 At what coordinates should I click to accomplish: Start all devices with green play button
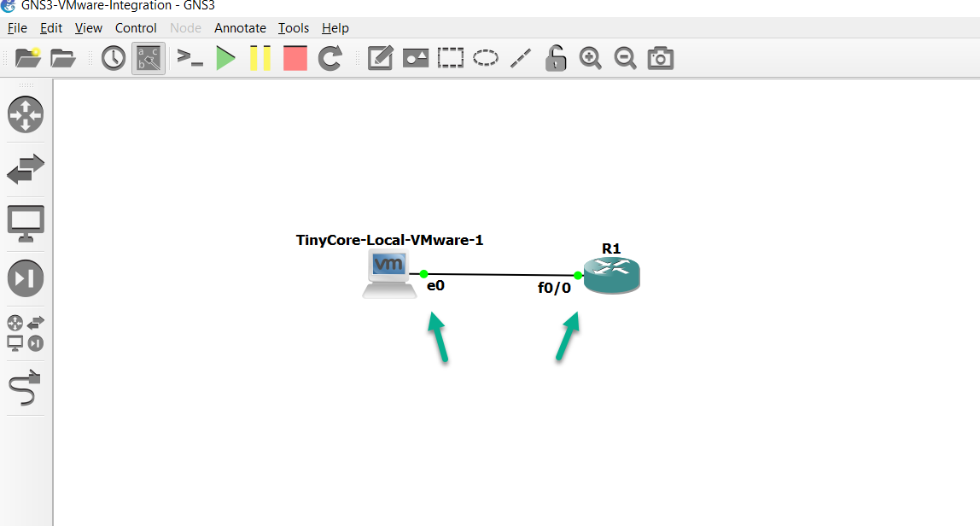[x=225, y=58]
